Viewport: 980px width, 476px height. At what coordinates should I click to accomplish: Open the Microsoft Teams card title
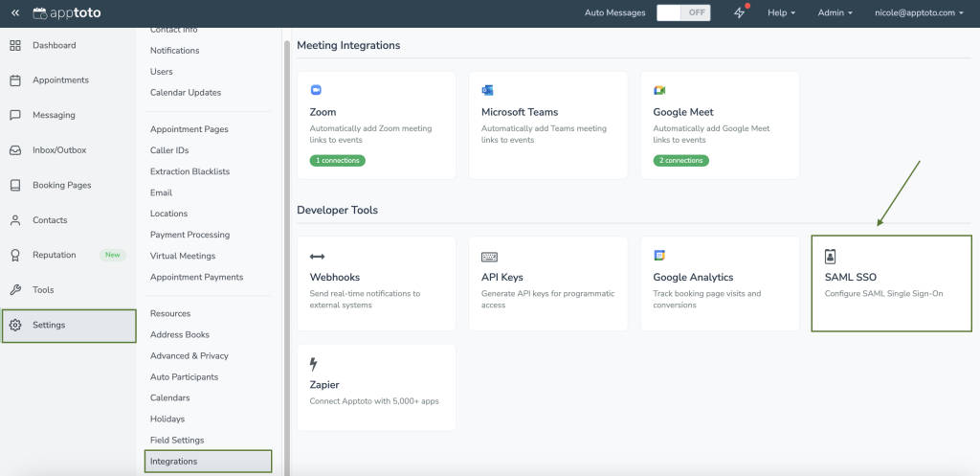pyautogui.click(x=520, y=112)
